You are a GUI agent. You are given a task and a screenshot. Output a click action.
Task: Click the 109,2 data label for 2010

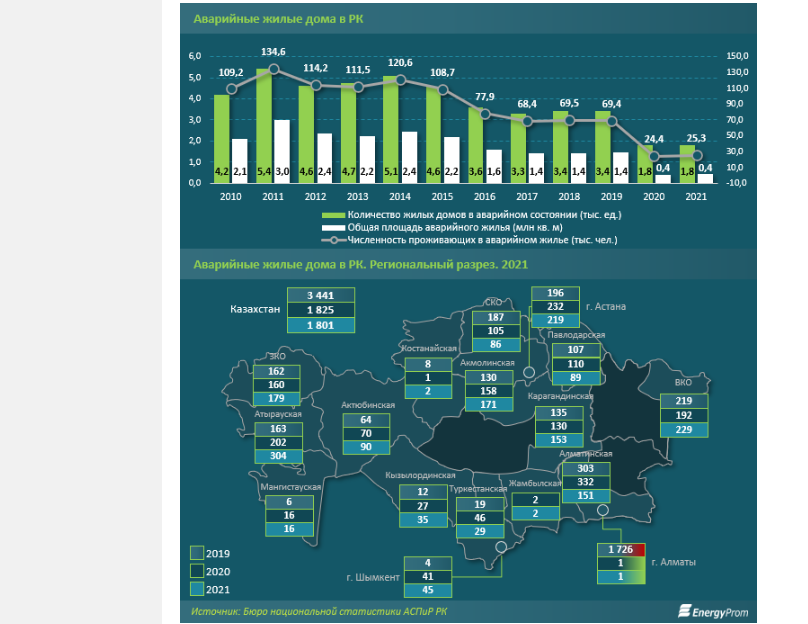pos(231,73)
